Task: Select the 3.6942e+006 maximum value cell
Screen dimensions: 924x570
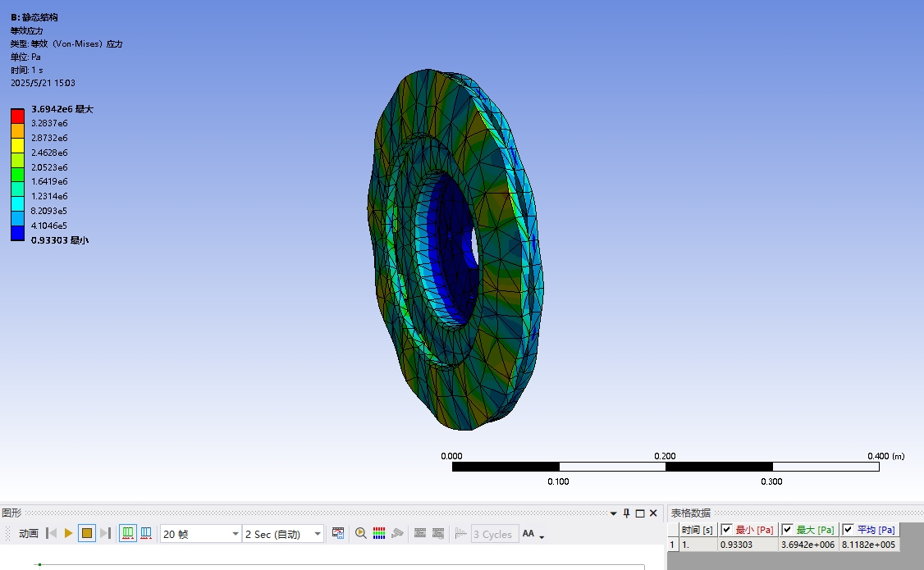Action: tap(808, 544)
